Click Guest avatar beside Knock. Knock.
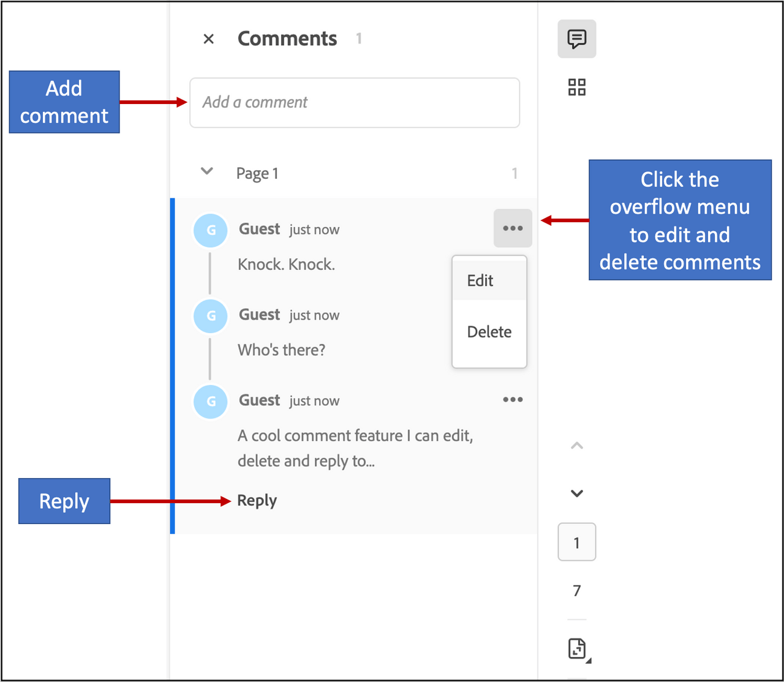Viewport: 784px width, 682px height. click(211, 230)
